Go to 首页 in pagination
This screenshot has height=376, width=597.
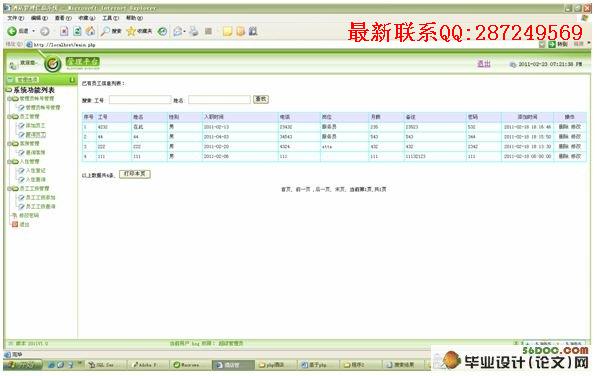click(x=286, y=189)
